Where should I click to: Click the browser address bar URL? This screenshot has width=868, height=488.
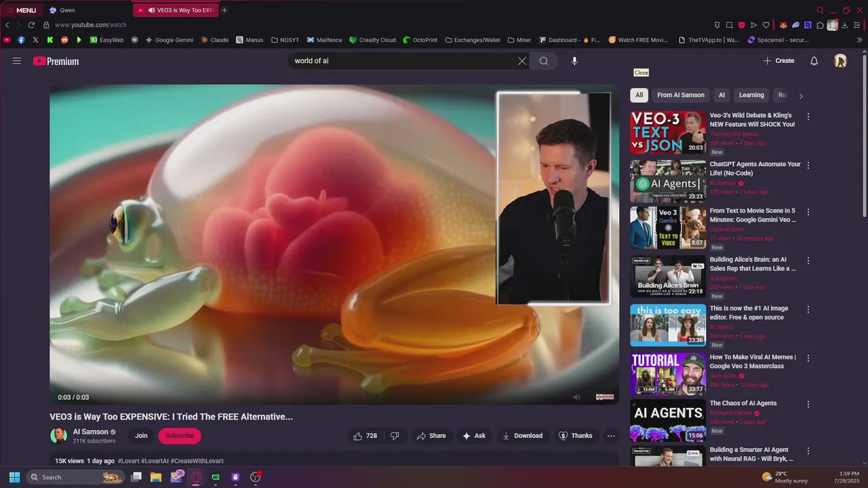coord(91,25)
